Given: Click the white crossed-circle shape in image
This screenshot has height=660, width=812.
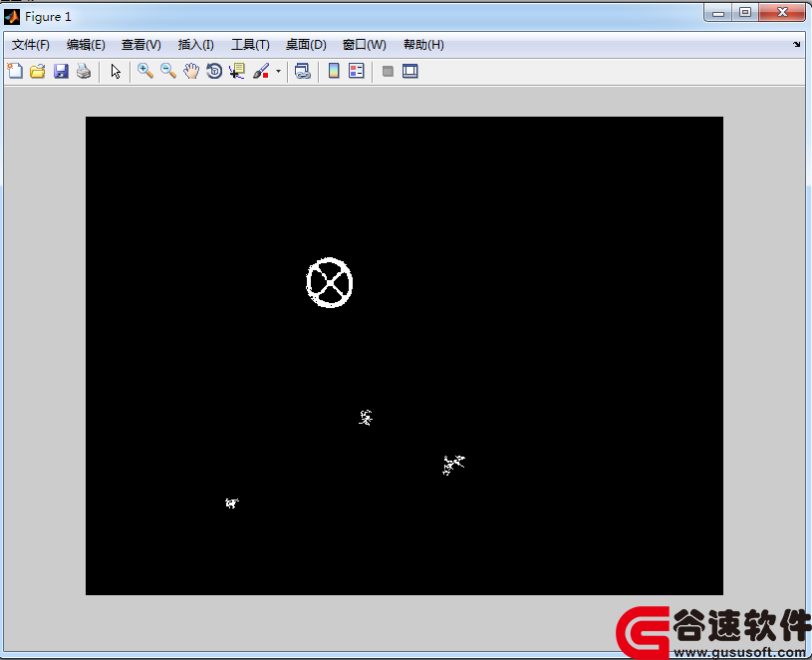Looking at the screenshot, I should pyautogui.click(x=330, y=282).
